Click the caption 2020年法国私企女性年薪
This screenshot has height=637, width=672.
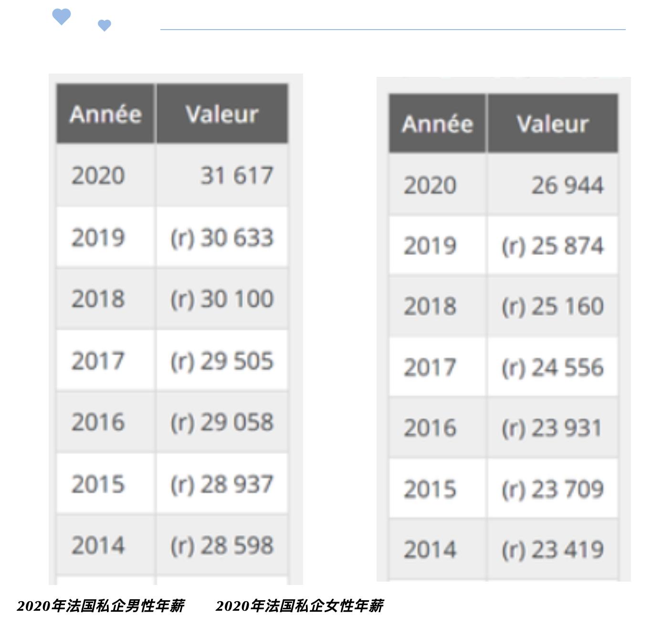[x=301, y=605]
